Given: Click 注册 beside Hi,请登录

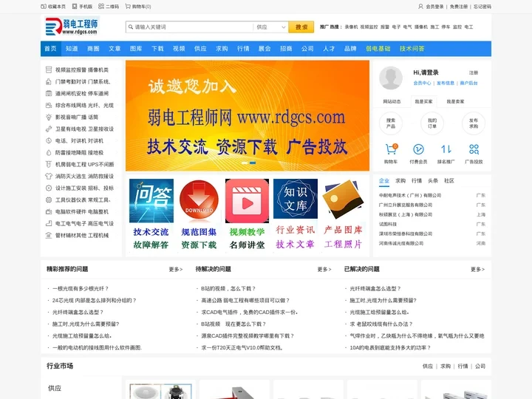Looking at the screenshot, I should (474, 72).
